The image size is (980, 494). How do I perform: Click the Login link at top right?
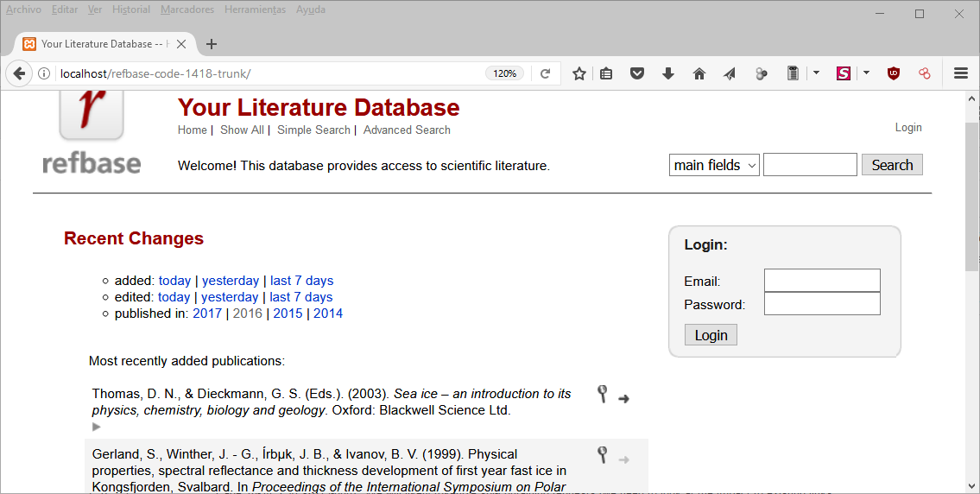[908, 127]
